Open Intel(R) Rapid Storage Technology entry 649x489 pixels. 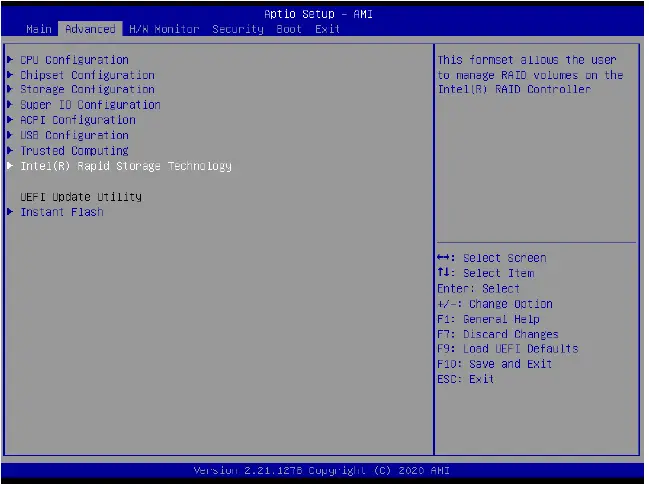click(x=126, y=166)
